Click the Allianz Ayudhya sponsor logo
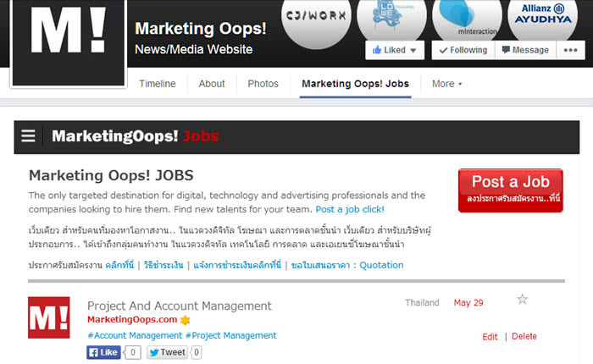This screenshot has height=364, width=593. 543,19
